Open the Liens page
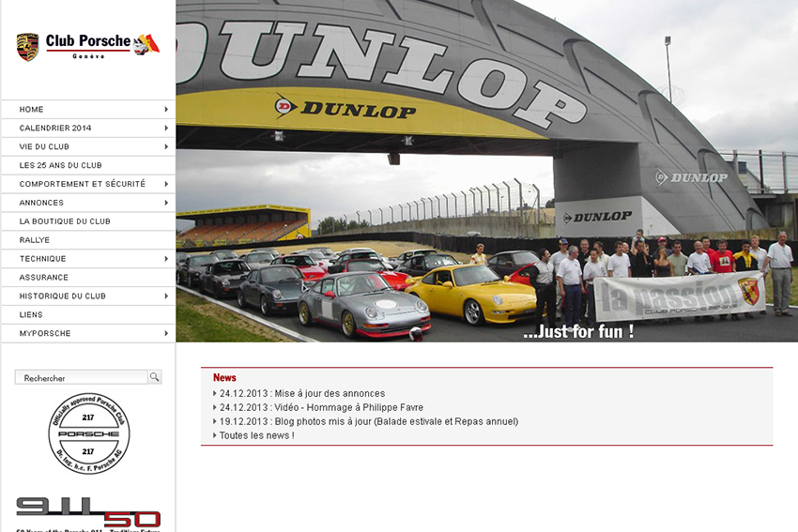Viewport: 798px width, 532px height. pos(31,314)
